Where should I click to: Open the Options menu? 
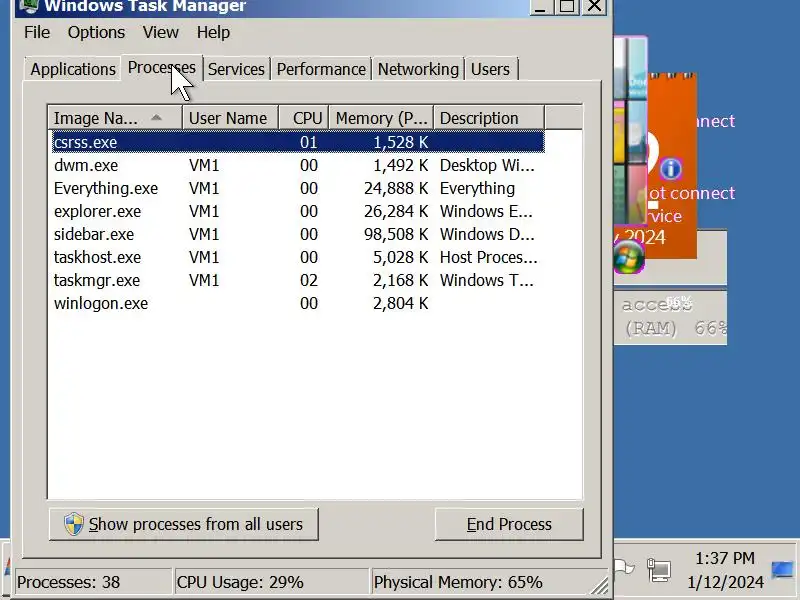tap(96, 32)
